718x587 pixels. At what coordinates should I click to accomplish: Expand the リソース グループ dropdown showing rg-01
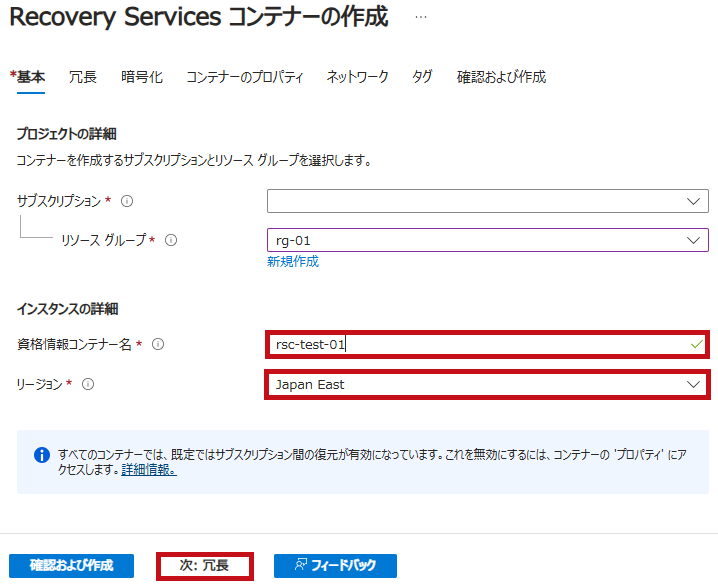[x=488, y=240]
